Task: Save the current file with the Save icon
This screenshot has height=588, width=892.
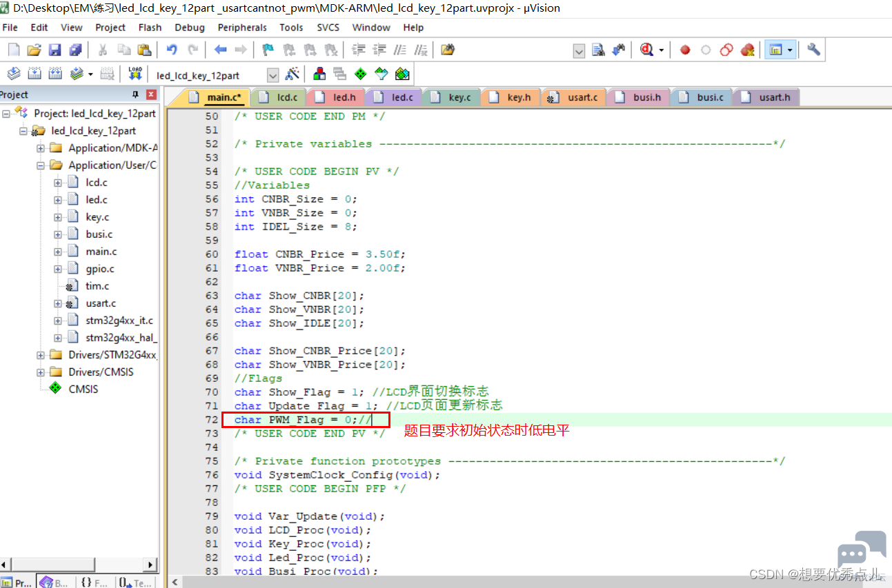Action: pos(54,50)
